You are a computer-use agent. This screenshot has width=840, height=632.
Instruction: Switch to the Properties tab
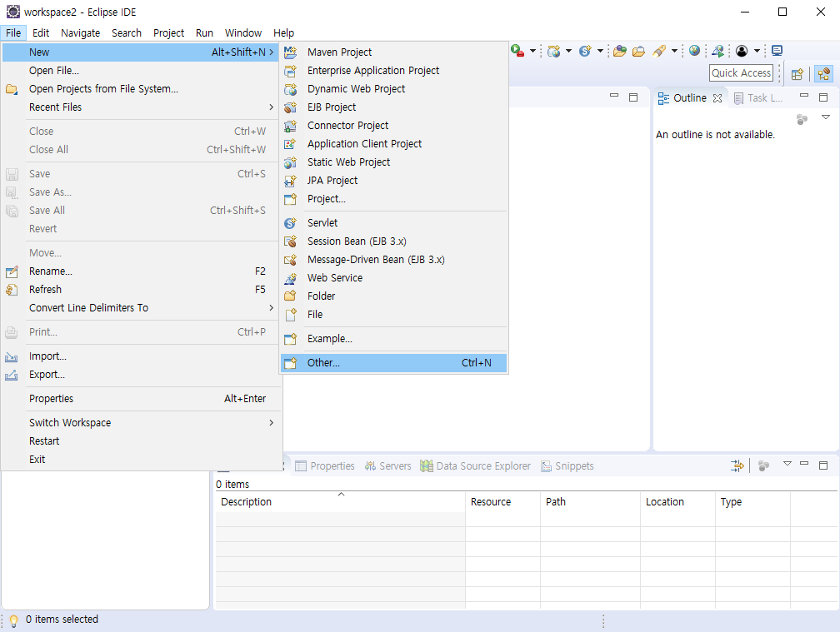[325, 466]
